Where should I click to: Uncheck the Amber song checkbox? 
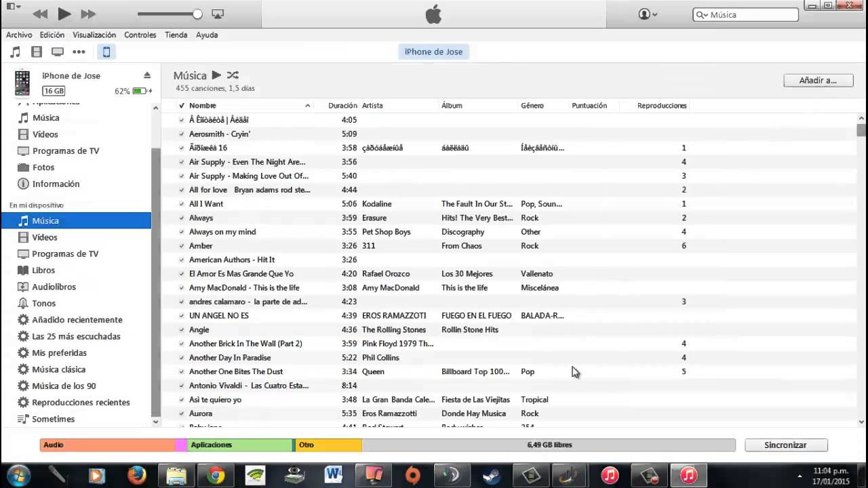tap(181, 246)
